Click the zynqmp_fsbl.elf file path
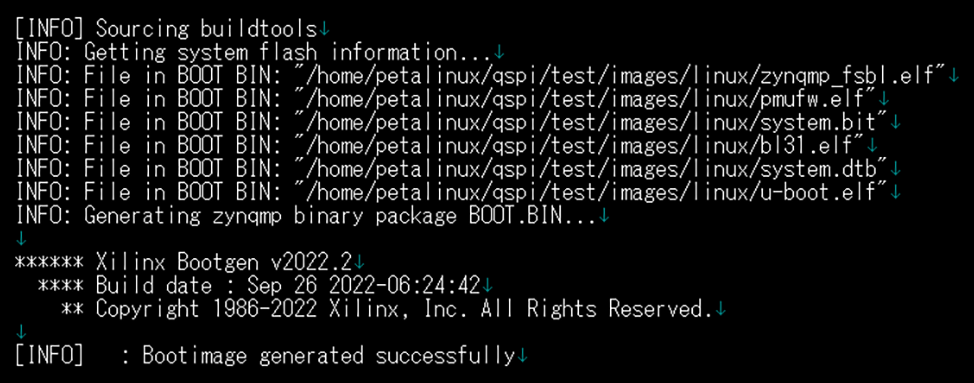The image size is (974, 383). click(x=622, y=76)
